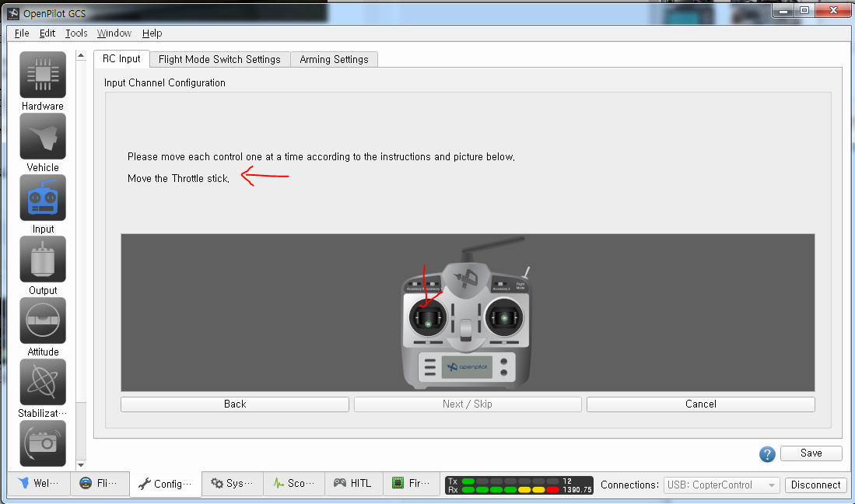Screen dimensions: 855x504
Task: Open the Stabilization gyroscope settings
Action: tap(43, 383)
